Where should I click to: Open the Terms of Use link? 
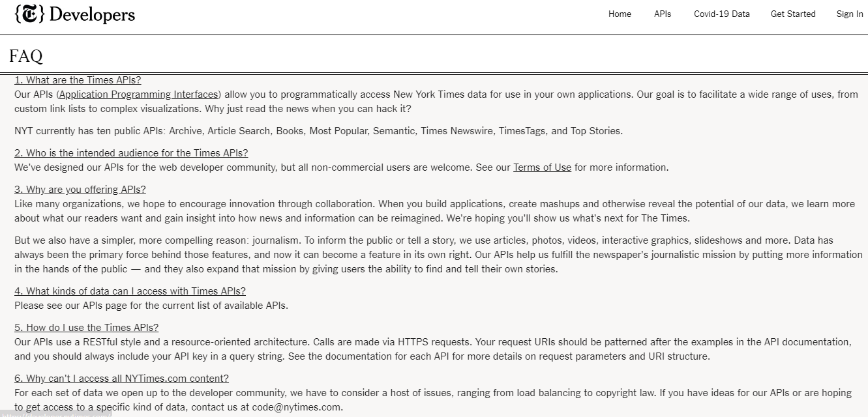pos(542,167)
